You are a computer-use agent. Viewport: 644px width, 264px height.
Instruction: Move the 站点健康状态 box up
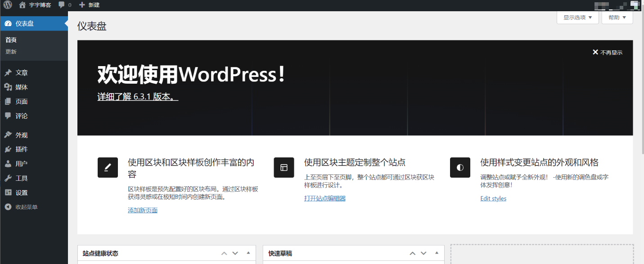(224, 253)
